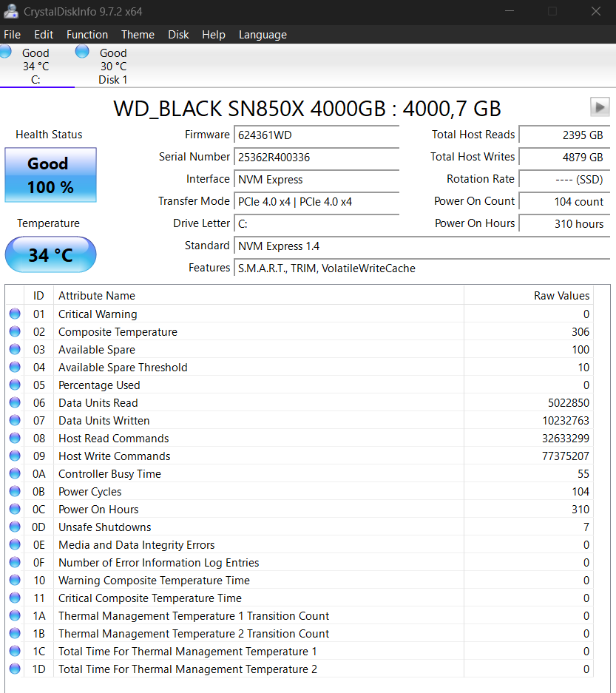Click status orb for Power Cycles

[x=15, y=490]
